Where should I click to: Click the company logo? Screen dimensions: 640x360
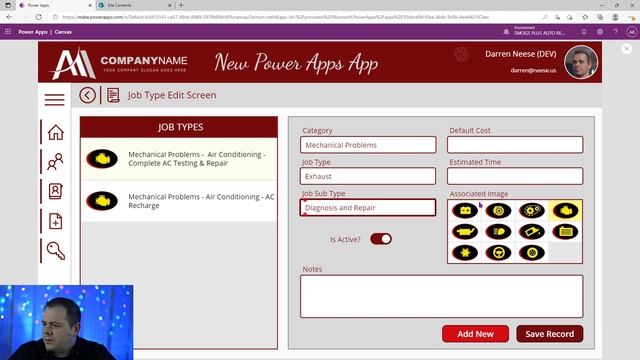(118, 63)
